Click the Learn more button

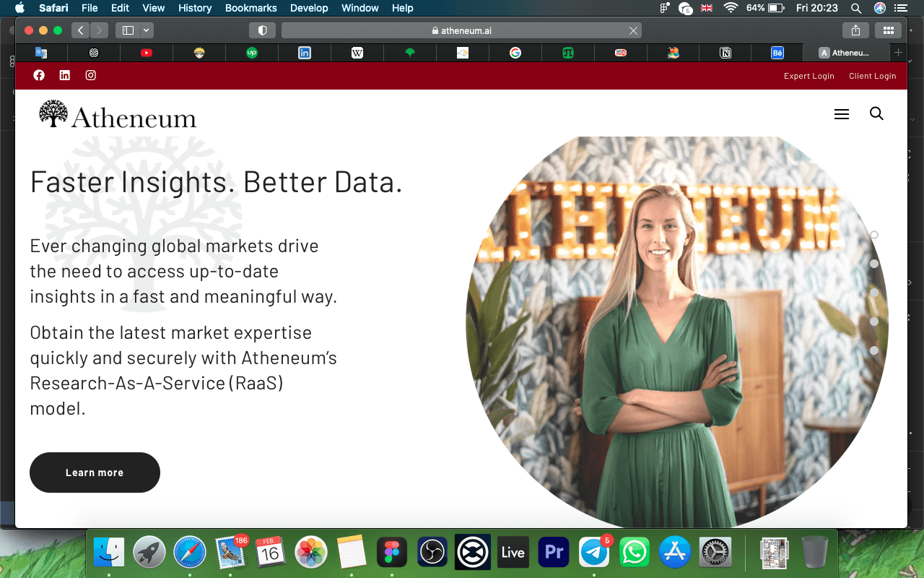pyautogui.click(x=95, y=473)
